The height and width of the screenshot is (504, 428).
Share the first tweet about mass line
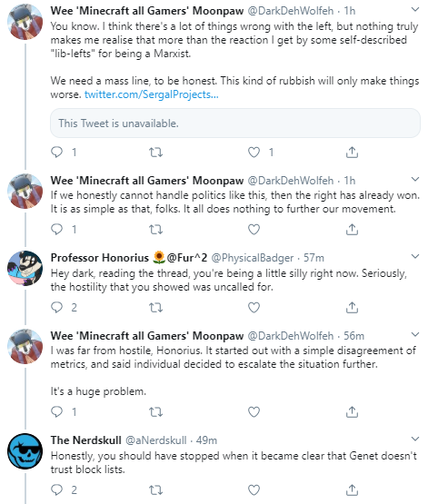click(352, 153)
